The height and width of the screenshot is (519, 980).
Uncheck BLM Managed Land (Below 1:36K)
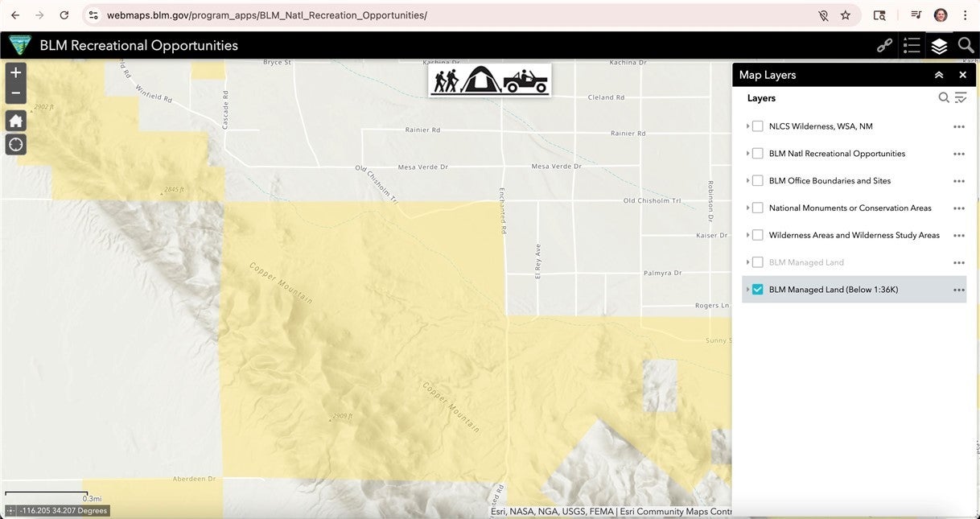pos(757,290)
